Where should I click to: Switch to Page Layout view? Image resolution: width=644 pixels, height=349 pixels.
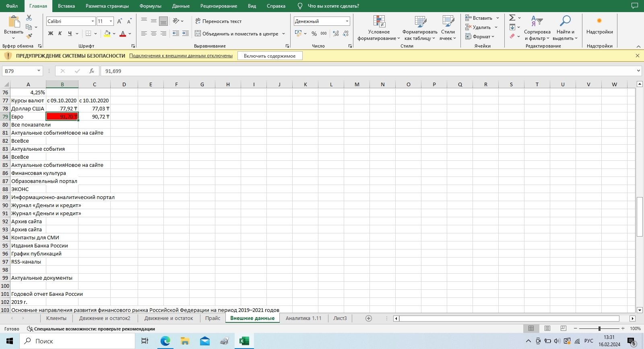coord(547,328)
